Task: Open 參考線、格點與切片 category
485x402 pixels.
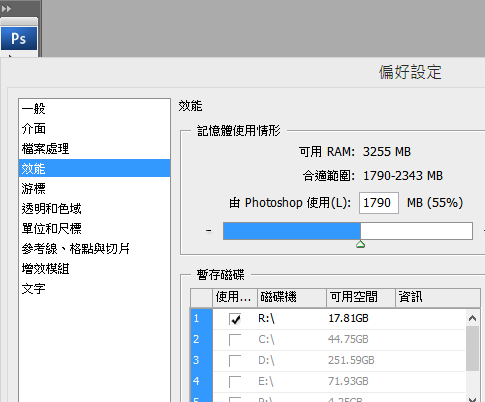Action: point(94,249)
